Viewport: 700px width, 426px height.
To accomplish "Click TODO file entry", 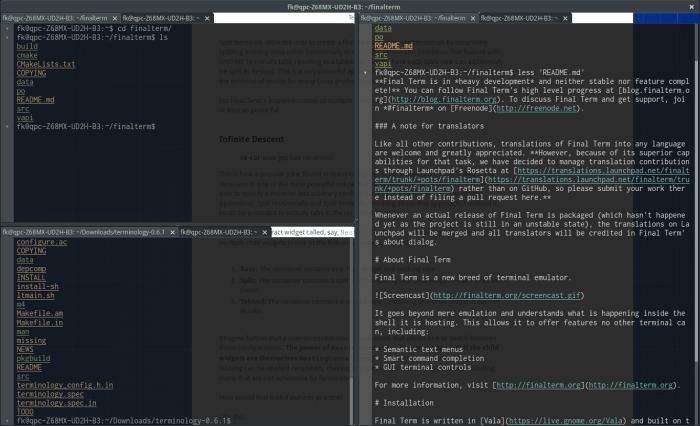I will (25, 412).
